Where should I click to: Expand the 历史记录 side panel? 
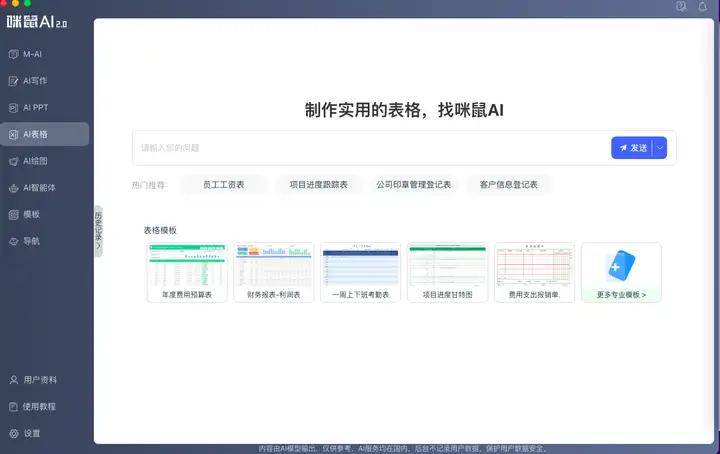pyautogui.click(x=98, y=231)
